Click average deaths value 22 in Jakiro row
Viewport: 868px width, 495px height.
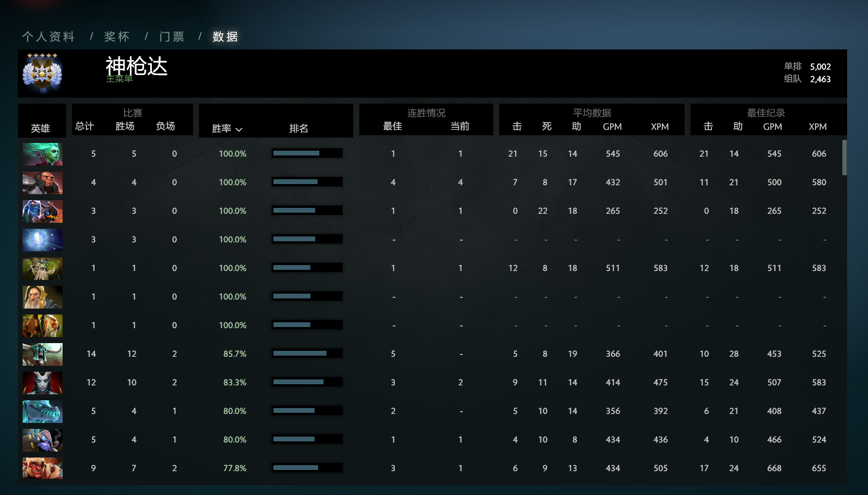(x=543, y=211)
